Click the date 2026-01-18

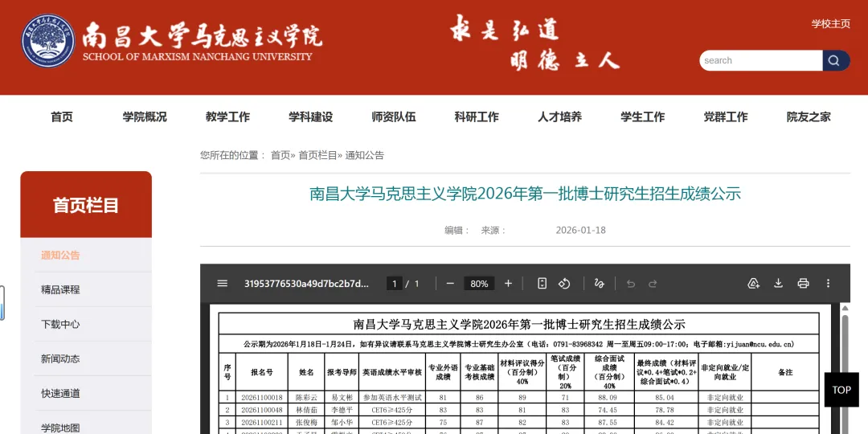point(581,231)
